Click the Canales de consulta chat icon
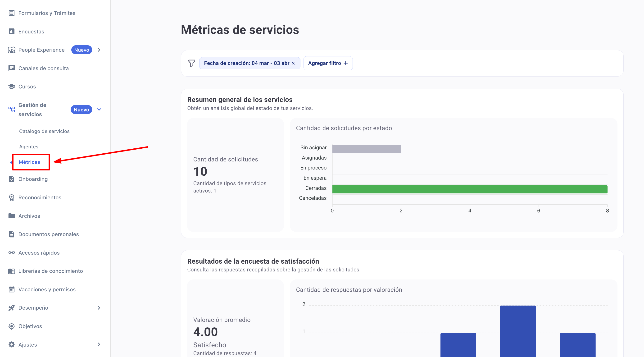Screen dimensions: 644x357 point(12,68)
